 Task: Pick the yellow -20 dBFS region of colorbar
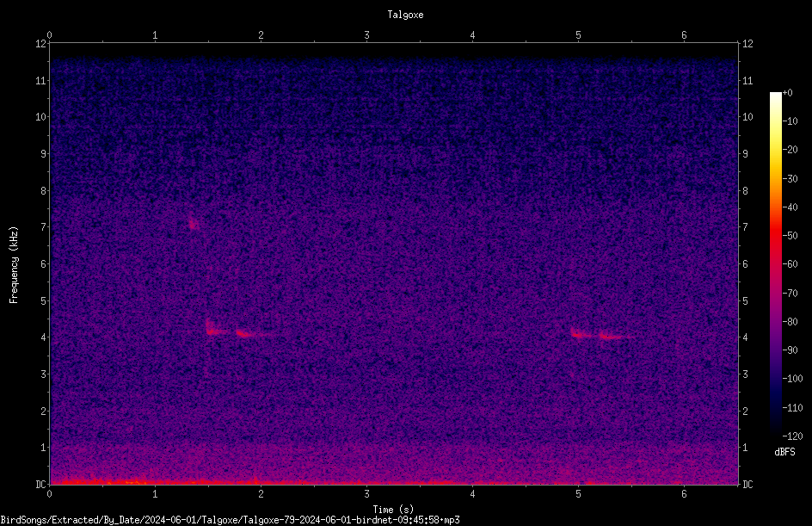pyautogui.click(x=775, y=150)
